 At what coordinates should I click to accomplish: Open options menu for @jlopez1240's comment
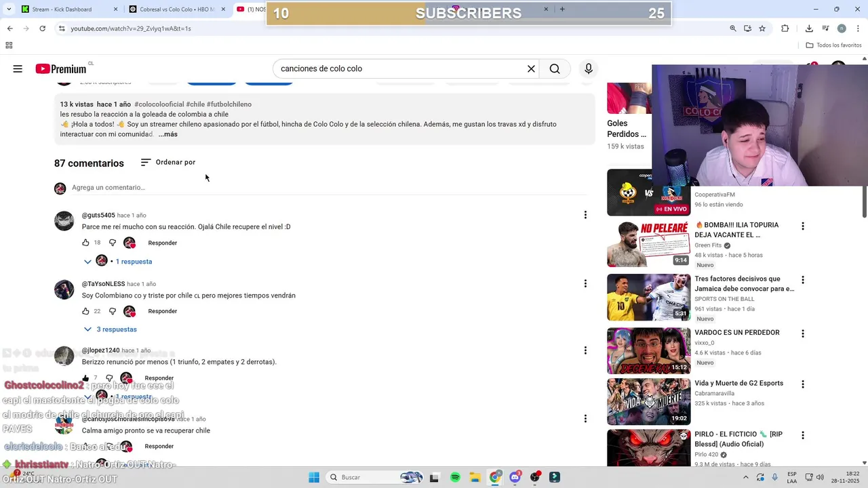[585, 350]
